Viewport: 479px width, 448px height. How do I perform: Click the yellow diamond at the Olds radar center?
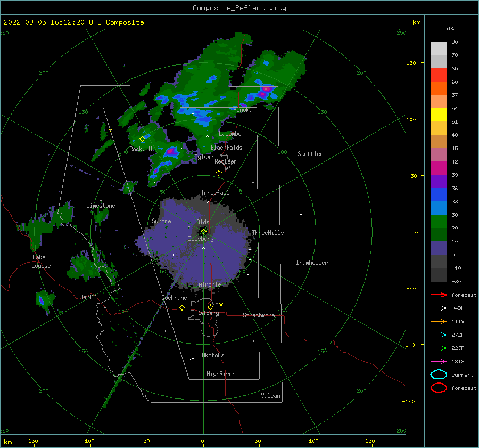click(203, 232)
